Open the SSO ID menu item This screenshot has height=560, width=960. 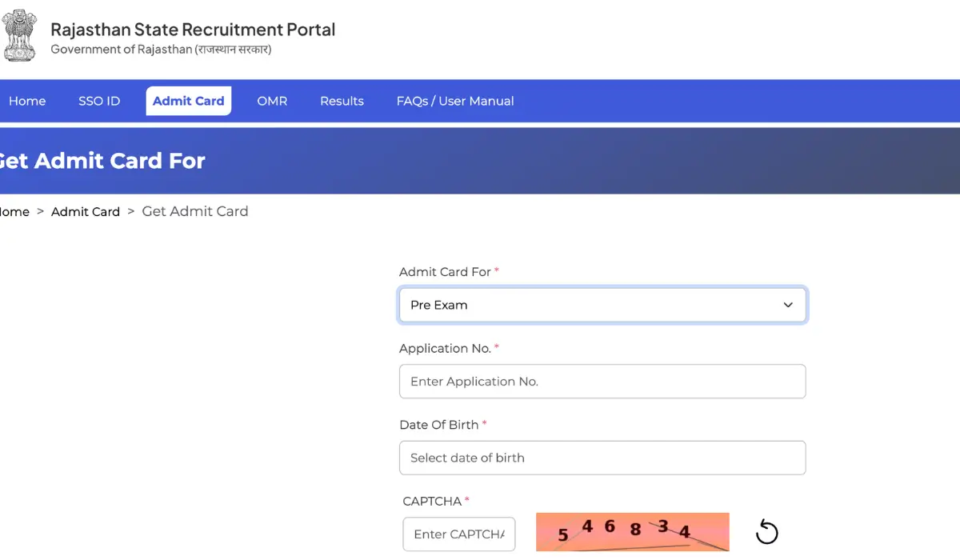(x=99, y=101)
